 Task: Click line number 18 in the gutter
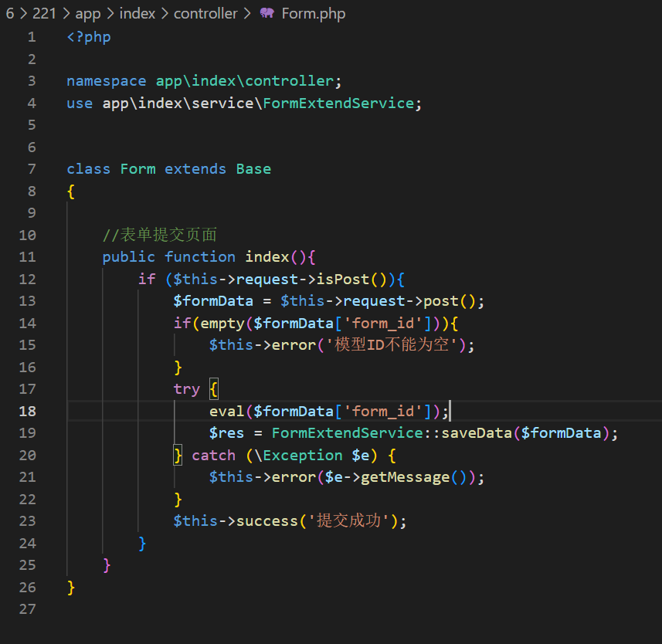pyautogui.click(x=28, y=411)
